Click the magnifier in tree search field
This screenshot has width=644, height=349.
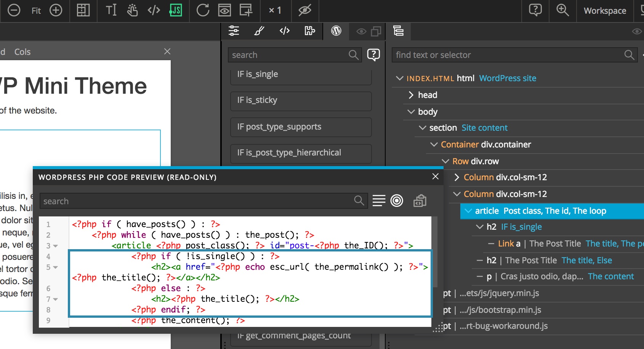[x=630, y=55]
